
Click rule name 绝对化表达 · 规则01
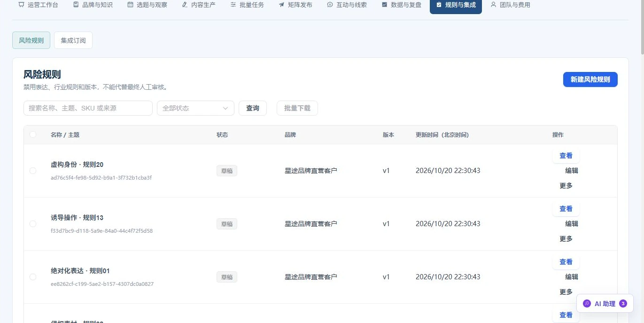pyautogui.click(x=80, y=271)
